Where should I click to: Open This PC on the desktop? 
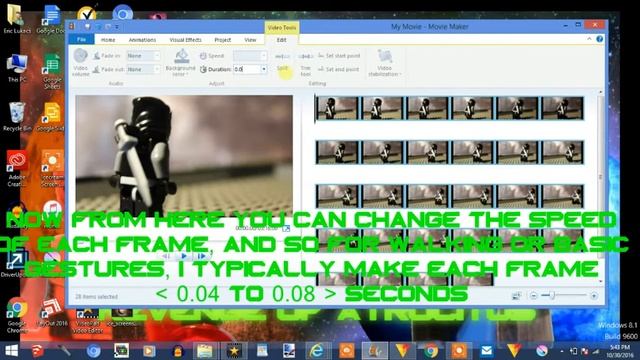17,68
